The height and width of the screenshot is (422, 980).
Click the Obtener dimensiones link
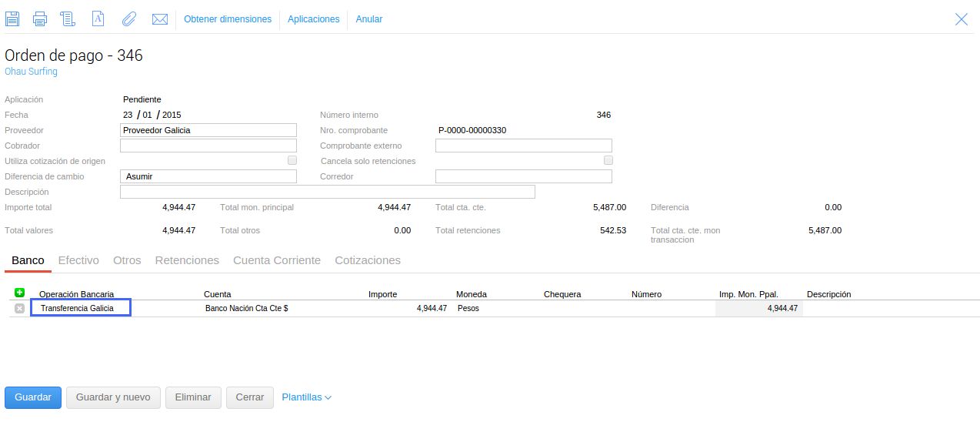click(228, 19)
